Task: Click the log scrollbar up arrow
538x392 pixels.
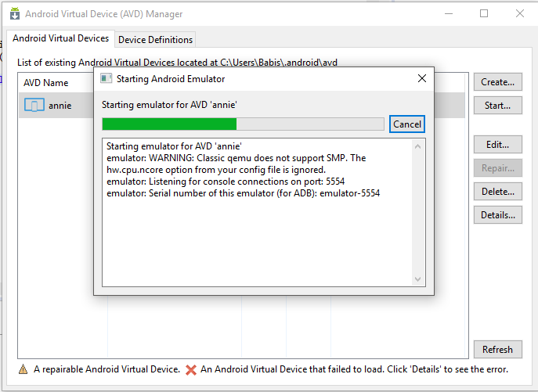Action: coord(417,146)
